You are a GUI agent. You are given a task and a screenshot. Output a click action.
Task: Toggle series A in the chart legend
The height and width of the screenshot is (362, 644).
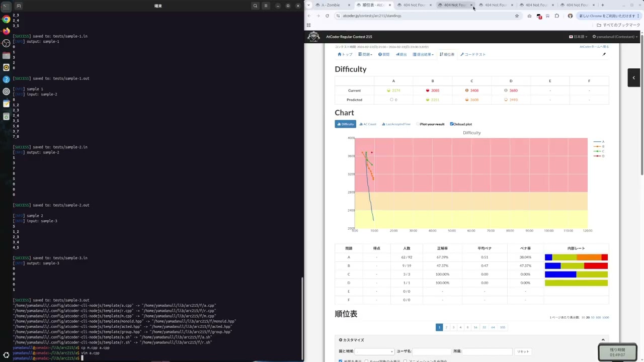599,142
